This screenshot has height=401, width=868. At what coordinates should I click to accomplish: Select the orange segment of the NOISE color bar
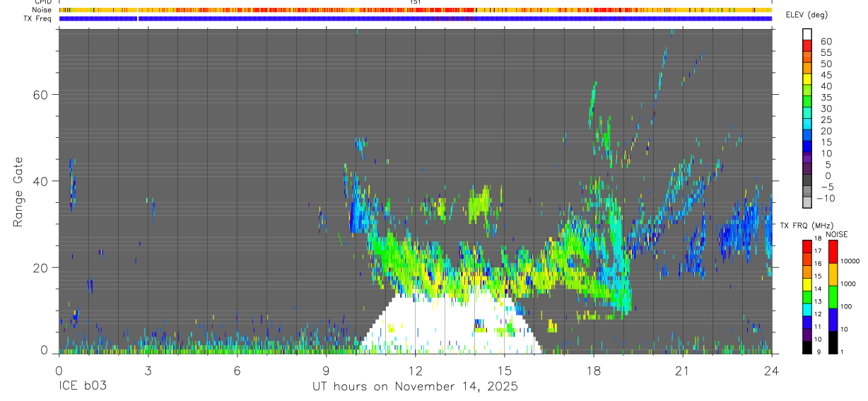coord(833,274)
